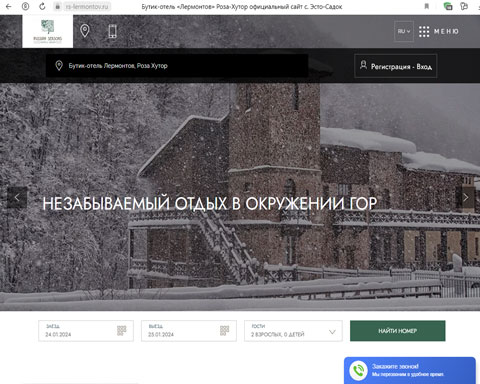Bookmark this page with bookmark icon
The height and width of the screenshot is (384, 480).
(426, 6)
